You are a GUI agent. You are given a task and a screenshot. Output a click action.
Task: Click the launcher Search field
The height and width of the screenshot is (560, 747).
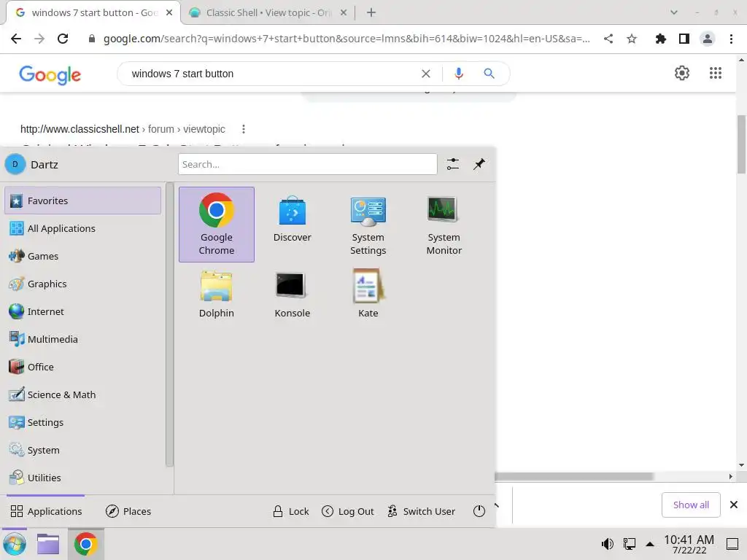308,164
